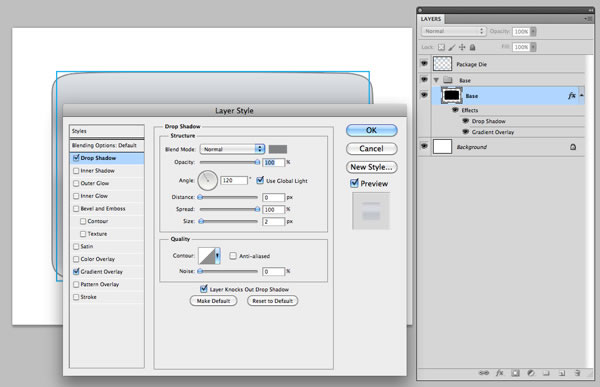Image resolution: width=600 pixels, height=387 pixels.
Task: Toggle visibility of the Base shape layer
Action: coord(424,95)
